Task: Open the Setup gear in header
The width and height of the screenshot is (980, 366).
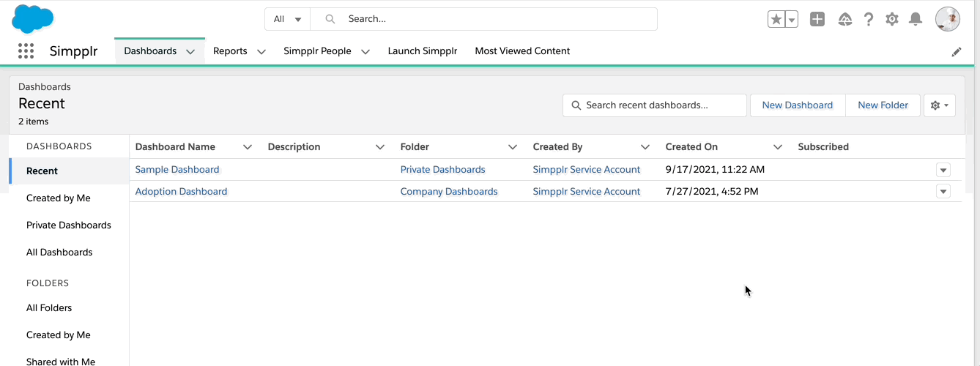Action: (x=891, y=19)
